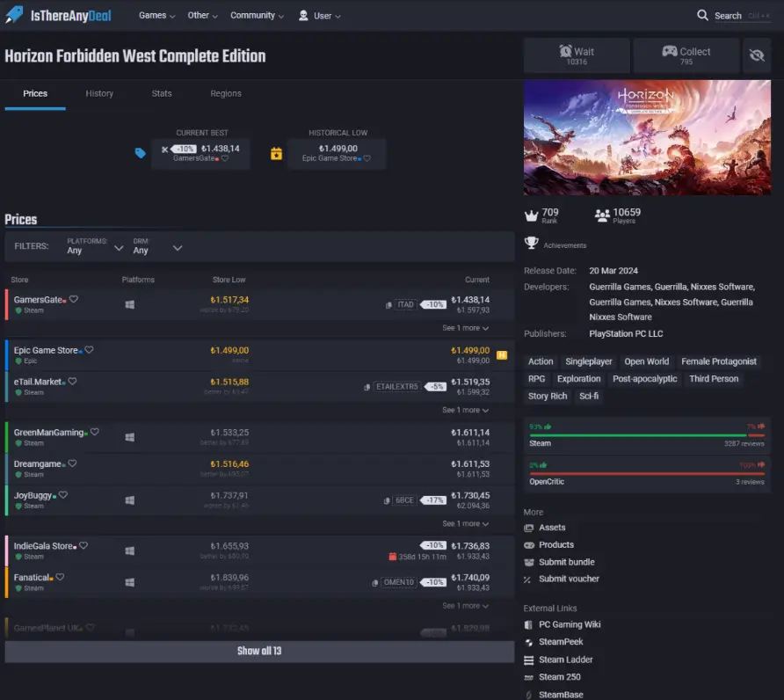Sort by the Current column header
Viewport: 784px width, 700px height.
click(477, 280)
